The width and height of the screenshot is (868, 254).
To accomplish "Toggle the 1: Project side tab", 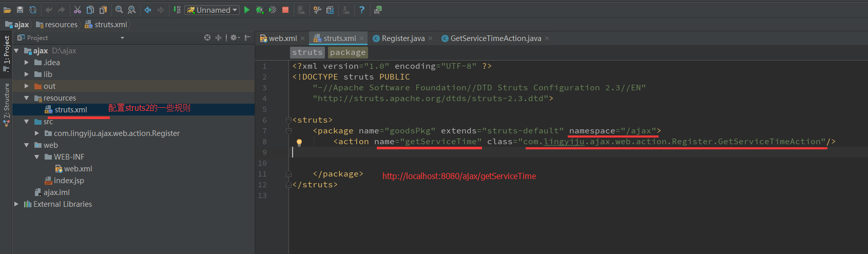I will 6,53.
